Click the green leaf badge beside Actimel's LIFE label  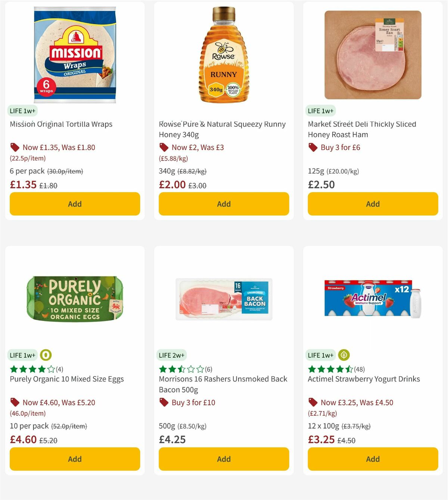point(344,355)
